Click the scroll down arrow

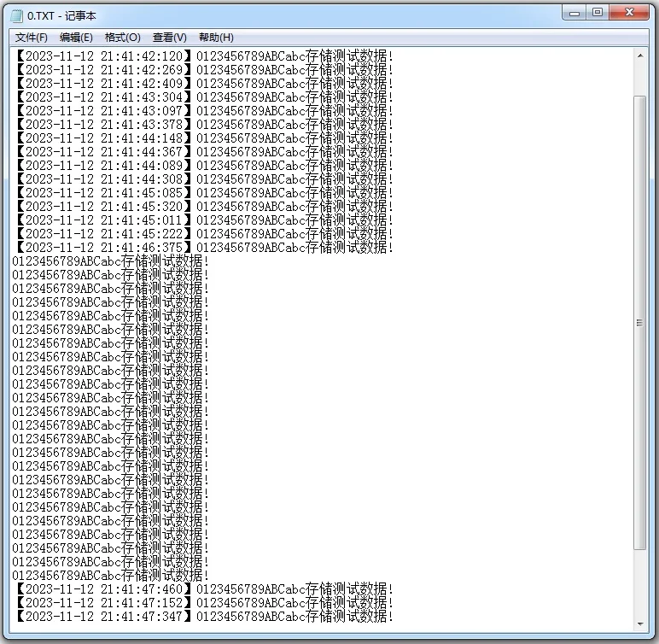click(x=640, y=624)
